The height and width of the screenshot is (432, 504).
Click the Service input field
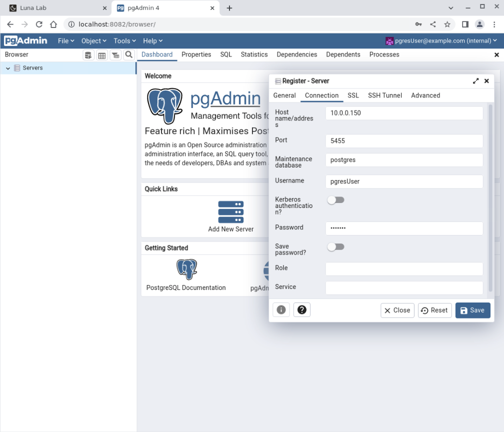point(404,288)
